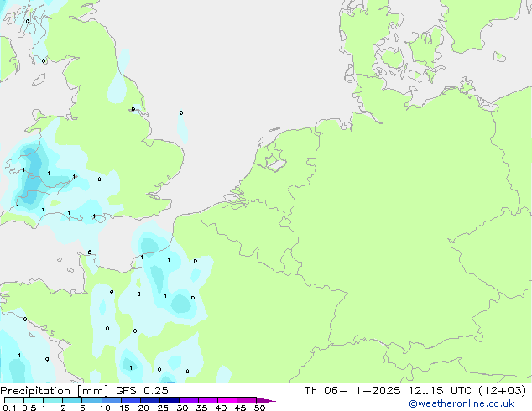The height and width of the screenshot is (411, 532).
Task: Click the 'Precipitation [mm]' title text
Action: [x=54, y=391]
